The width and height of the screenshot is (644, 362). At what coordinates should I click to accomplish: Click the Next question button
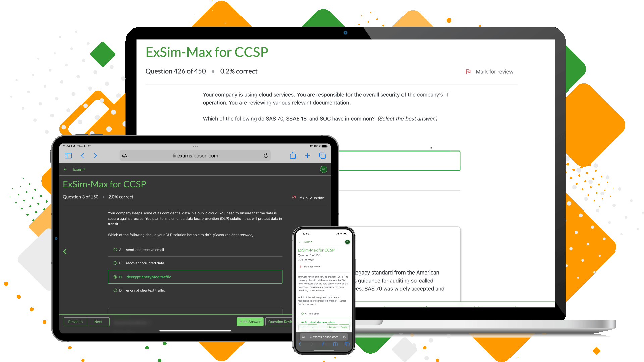pos(98,322)
